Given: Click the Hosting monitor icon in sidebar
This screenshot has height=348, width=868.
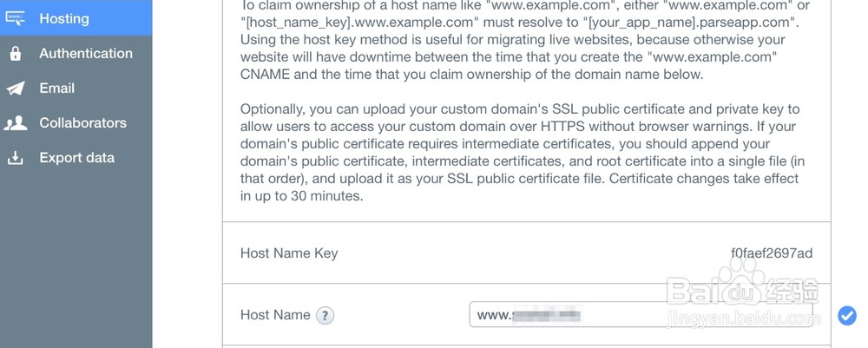Looking at the screenshot, I should click(x=15, y=18).
